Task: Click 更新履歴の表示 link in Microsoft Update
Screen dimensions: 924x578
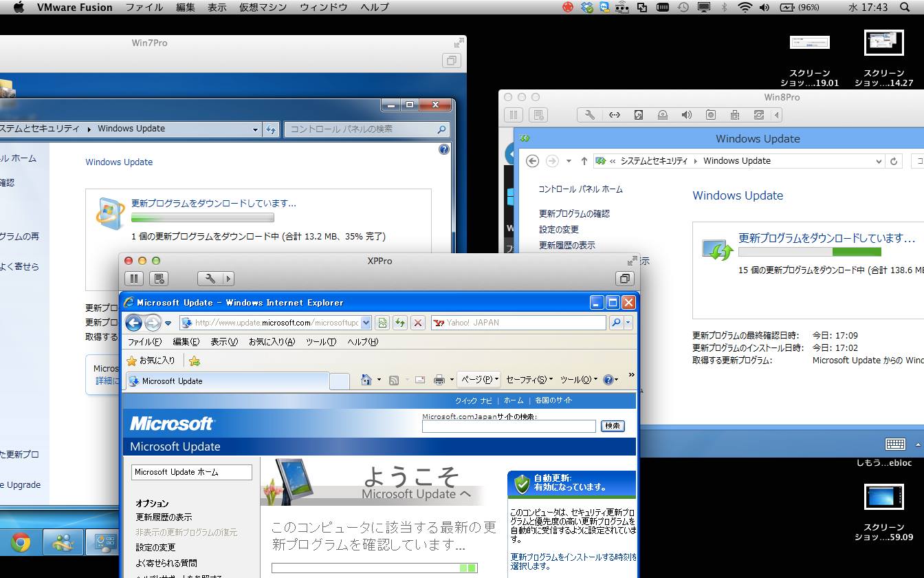Action: (x=164, y=517)
